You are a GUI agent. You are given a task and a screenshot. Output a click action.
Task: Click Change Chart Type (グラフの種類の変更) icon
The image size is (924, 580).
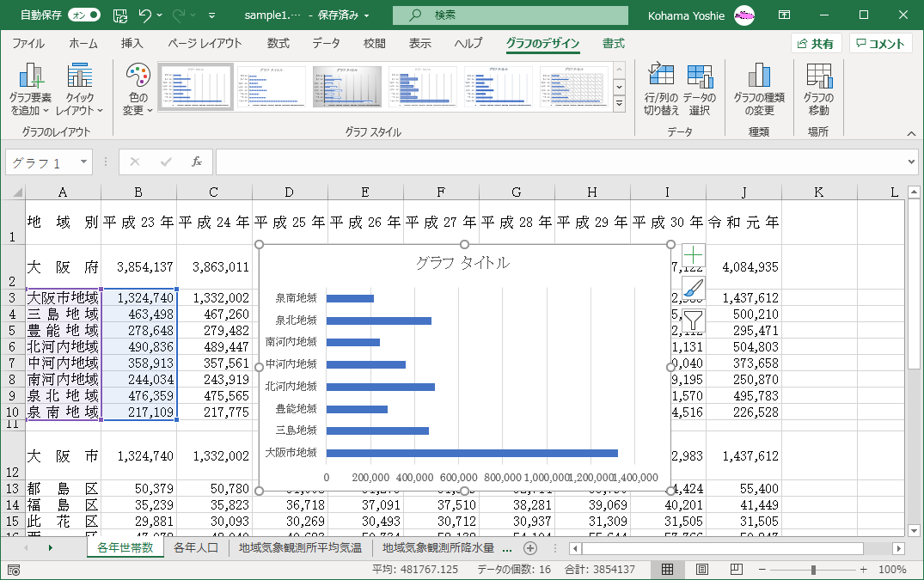pos(758,77)
